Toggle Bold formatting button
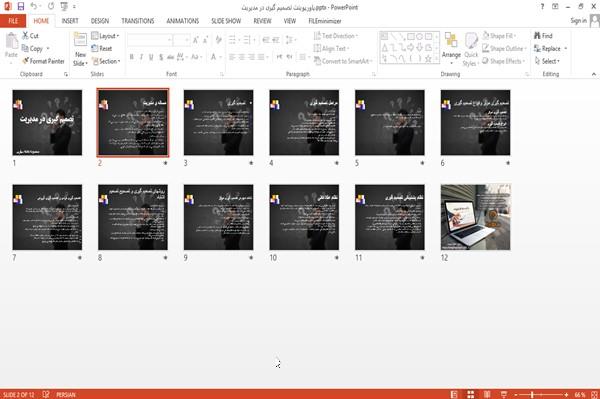600x399 pixels. pyautogui.click(x=132, y=57)
